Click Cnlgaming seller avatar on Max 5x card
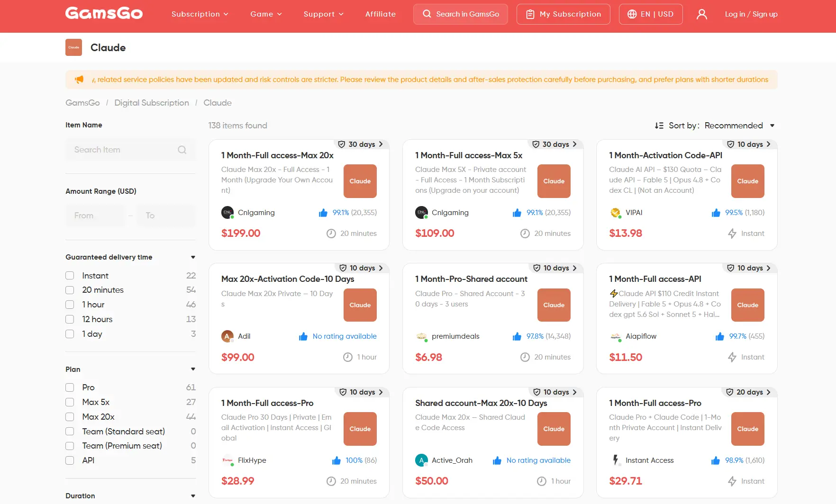The height and width of the screenshot is (504, 836). (x=421, y=213)
